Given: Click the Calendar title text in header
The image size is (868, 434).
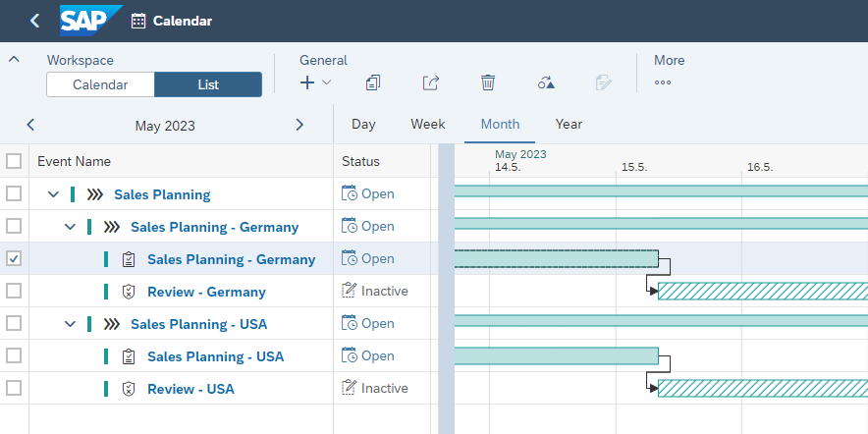Looking at the screenshot, I should pos(182,21).
